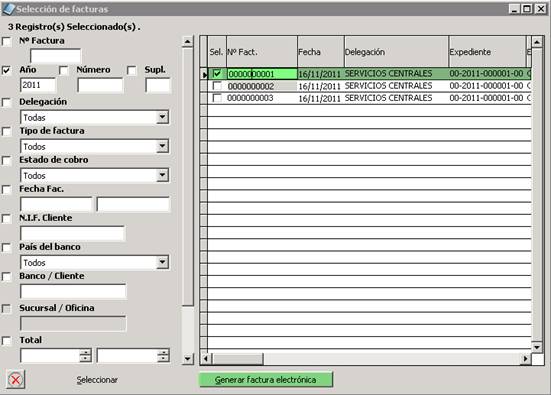Image resolution: width=551 pixels, height=395 pixels.
Task: Select invoice number cell 0000000003
Action: (x=262, y=98)
